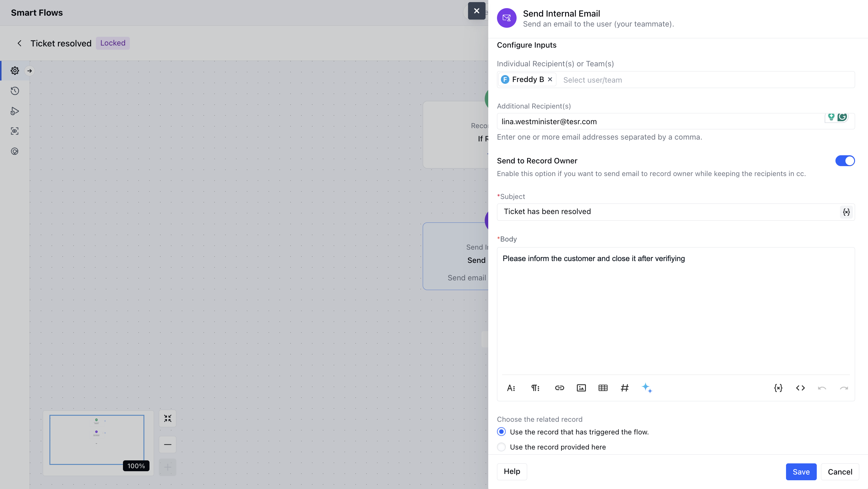Close the Send Internal Email panel
The height and width of the screenshot is (489, 868).
[x=476, y=11]
